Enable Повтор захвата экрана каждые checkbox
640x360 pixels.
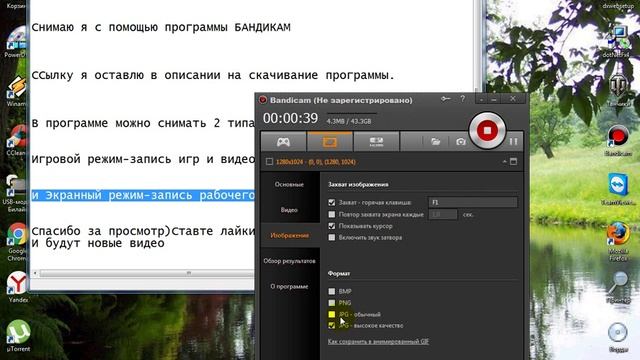tap(331, 214)
